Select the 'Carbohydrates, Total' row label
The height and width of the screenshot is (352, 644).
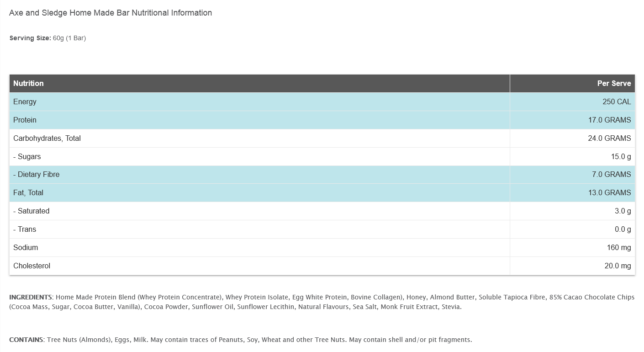click(x=47, y=138)
